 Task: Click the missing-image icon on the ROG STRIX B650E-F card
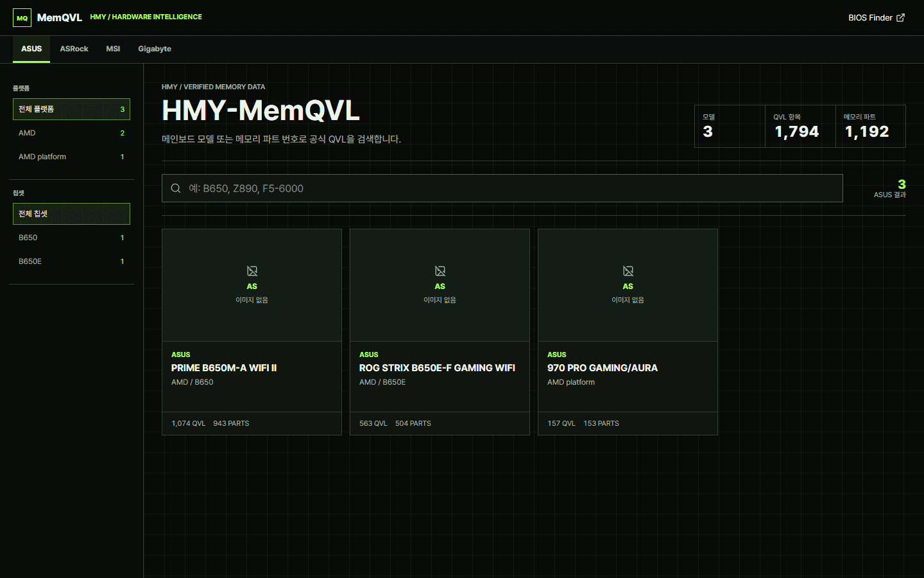click(x=440, y=271)
